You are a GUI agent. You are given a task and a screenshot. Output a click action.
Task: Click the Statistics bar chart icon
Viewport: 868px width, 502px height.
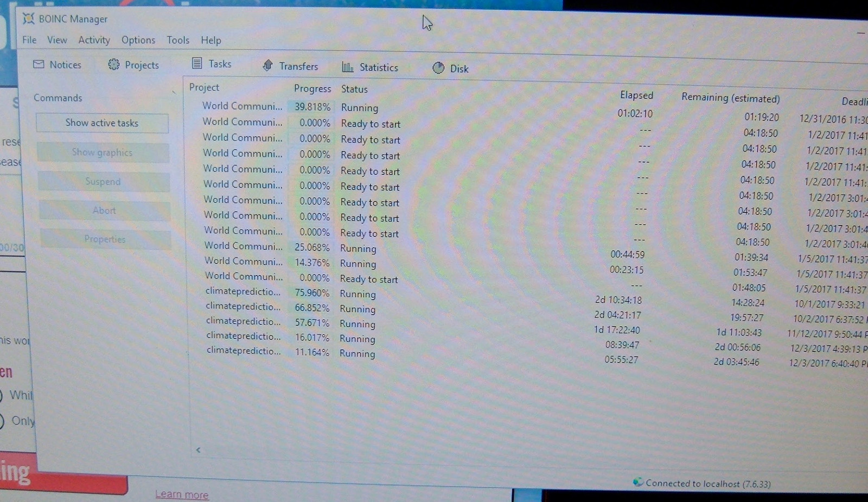348,67
